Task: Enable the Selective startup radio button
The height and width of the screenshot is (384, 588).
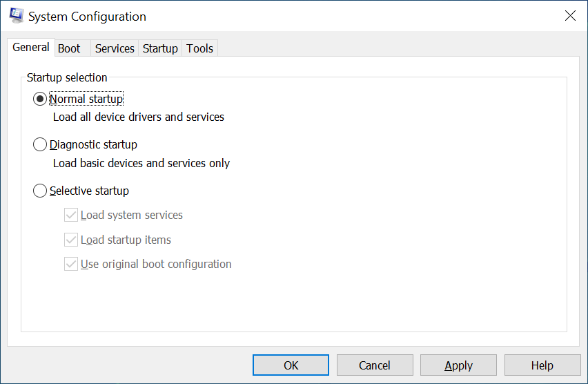Action: point(40,191)
